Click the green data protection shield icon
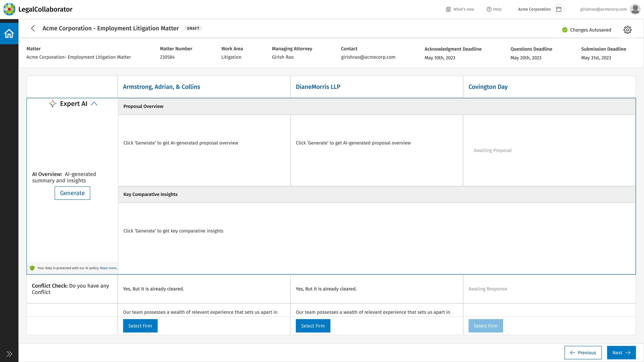Viewport: 644px width, 362px height. point(32,268)
